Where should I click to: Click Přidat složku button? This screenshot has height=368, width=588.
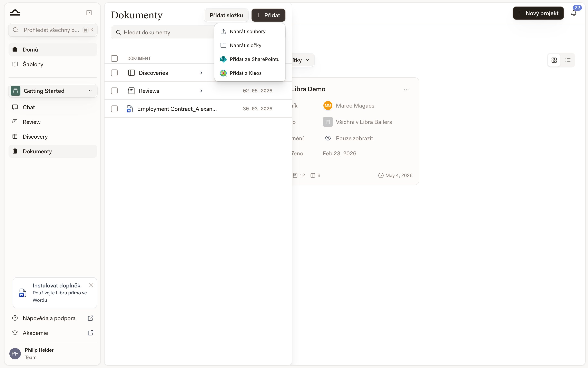tap(226, 15)
